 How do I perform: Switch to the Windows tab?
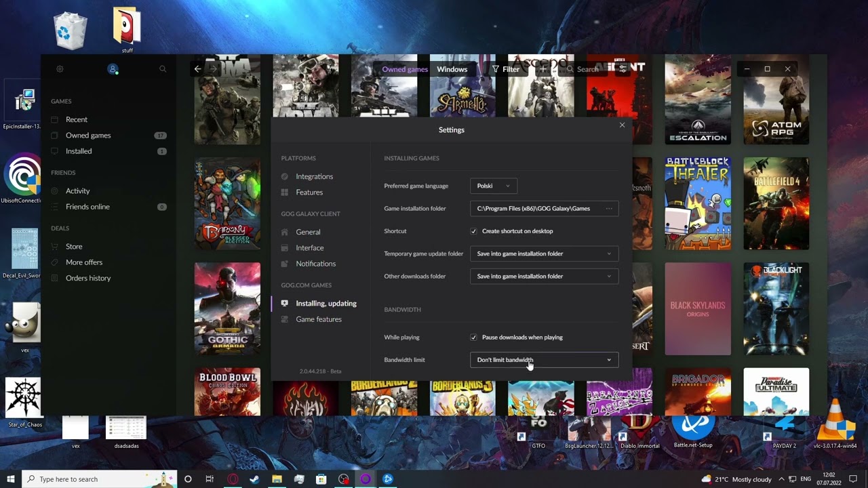click(452, 69)
